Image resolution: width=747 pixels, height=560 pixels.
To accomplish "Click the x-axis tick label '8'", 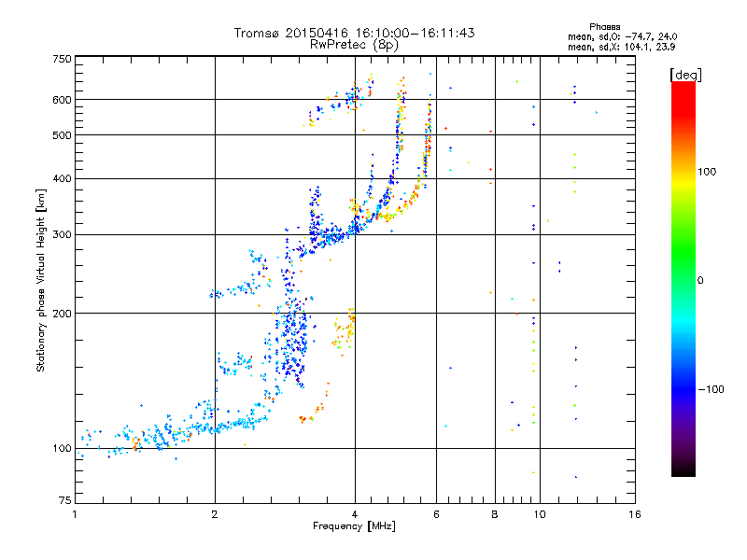I will click(x=495, y=514).
